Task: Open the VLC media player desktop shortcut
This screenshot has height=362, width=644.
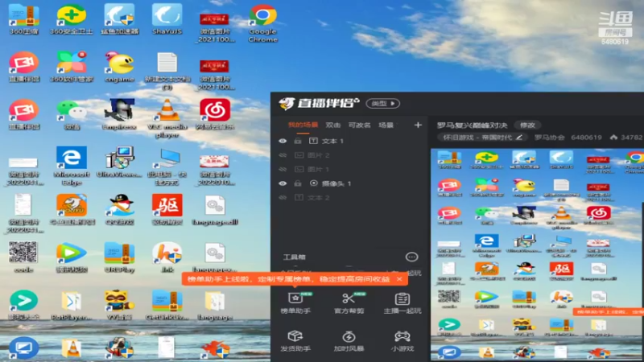Action: tap(167, 118)
